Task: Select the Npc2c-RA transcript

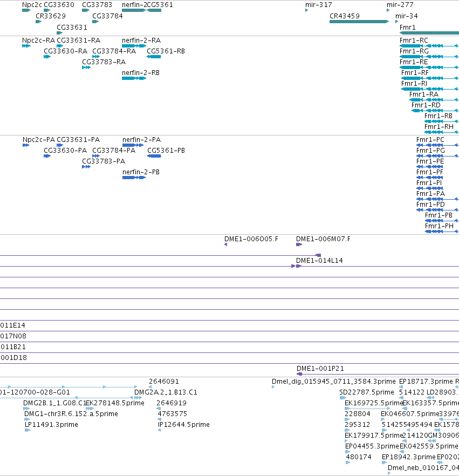Action: coord(26,46)
